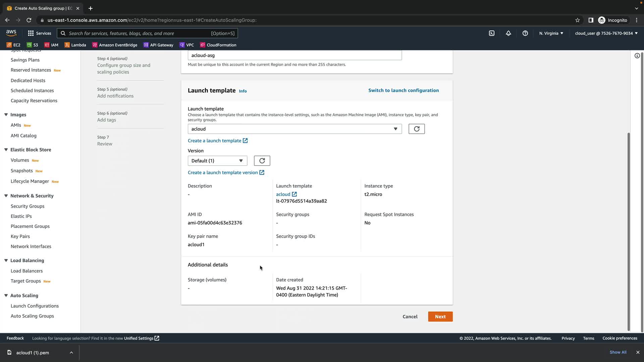Click the CloudShell icon in top bar
Screen dimensions: 644x362
[492, 33]
